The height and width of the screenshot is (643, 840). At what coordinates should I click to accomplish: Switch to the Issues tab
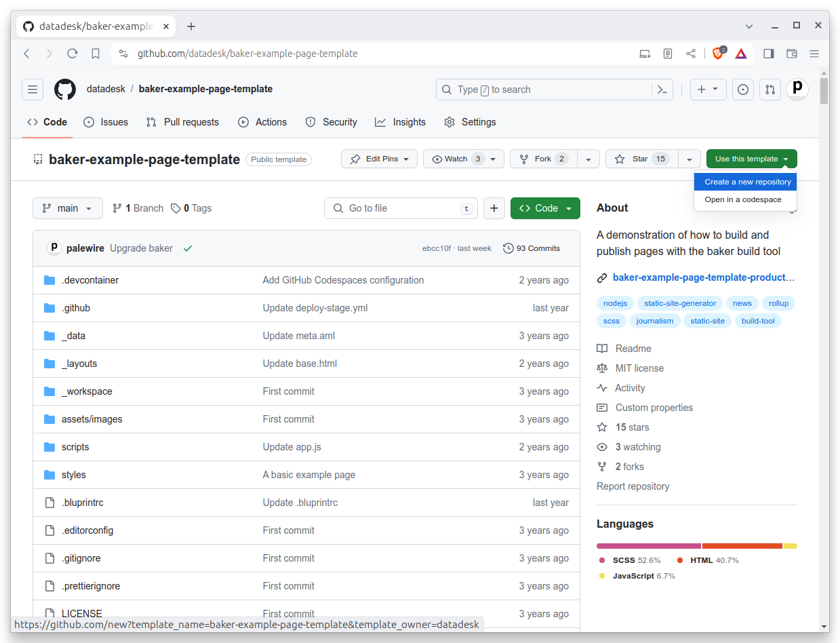click(x=106, y=122)
